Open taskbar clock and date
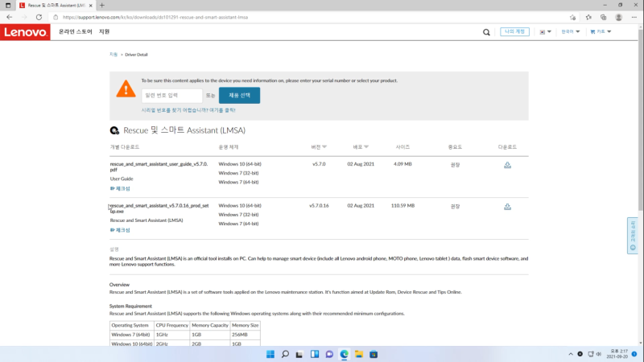 click(x=619, y=354)
